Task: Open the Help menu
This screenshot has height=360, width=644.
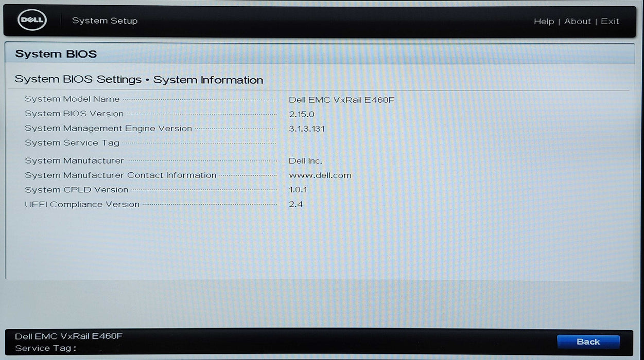Action: pos(544,21)
